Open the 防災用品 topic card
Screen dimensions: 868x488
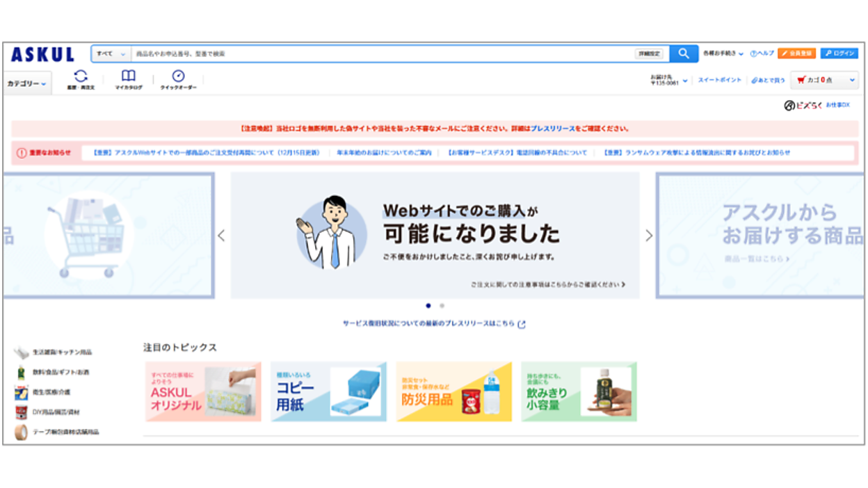tap(453, 391)
